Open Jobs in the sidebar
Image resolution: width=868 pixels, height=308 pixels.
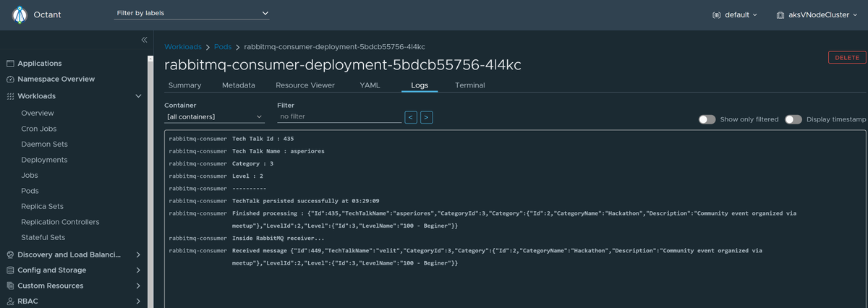click(30, 176)
